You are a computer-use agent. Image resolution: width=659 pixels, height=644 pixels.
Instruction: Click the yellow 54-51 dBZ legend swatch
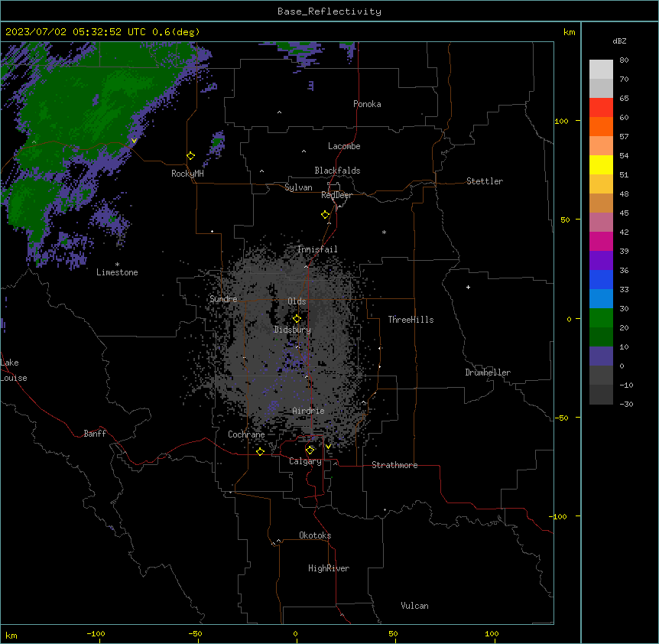coord(601,164)
